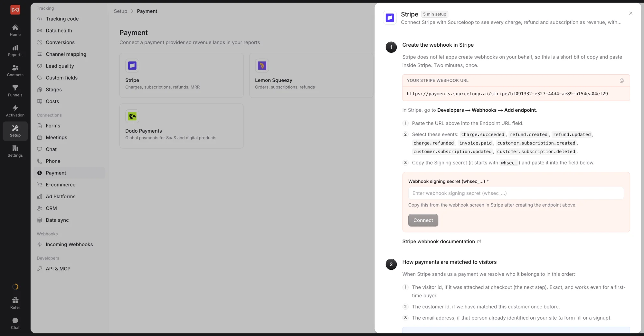The height and width of the screenshot is (336, 644).
Task: Click the Refer gift icon
Action: (x=15, y=300)
